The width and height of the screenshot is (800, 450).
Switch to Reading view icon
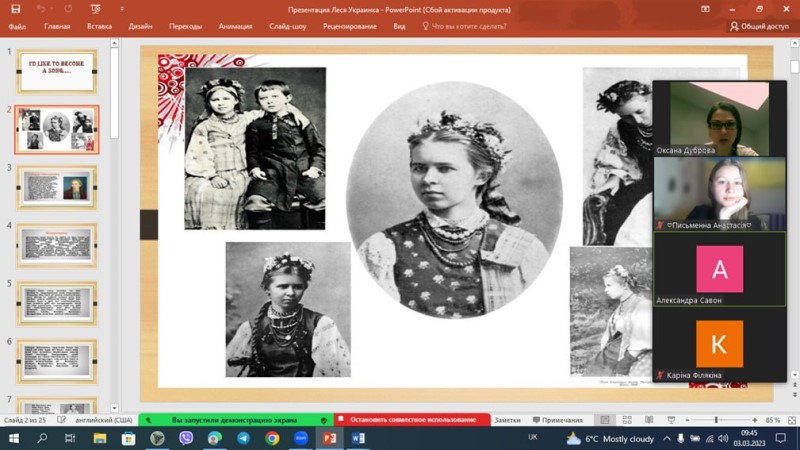click(649, 420)
